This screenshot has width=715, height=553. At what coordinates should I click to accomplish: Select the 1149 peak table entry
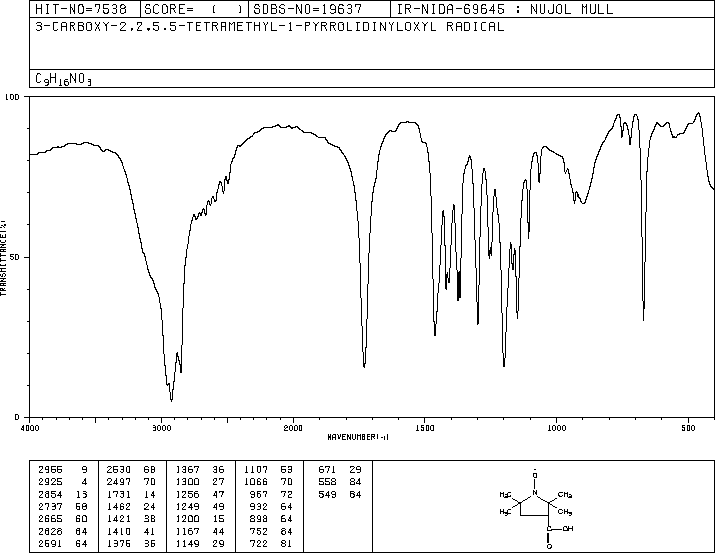200,543
